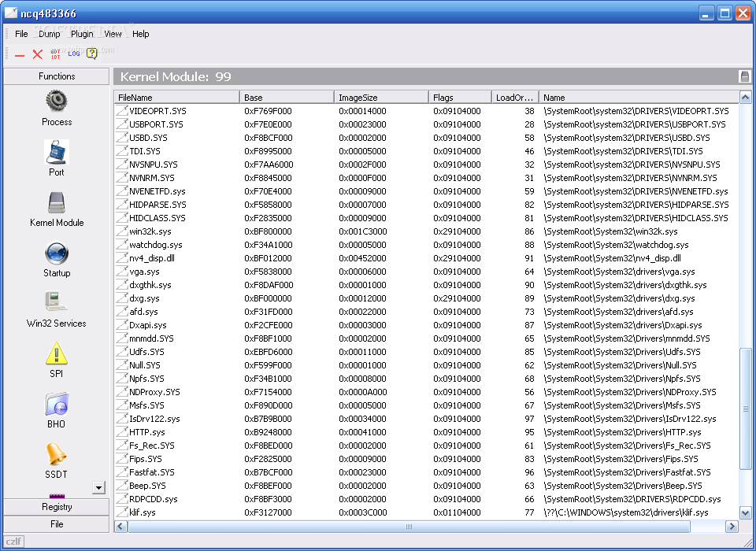Open the GDT IDT toolbar icon
The width and height of the screenshot is (756, 551).
coord(55,54)
